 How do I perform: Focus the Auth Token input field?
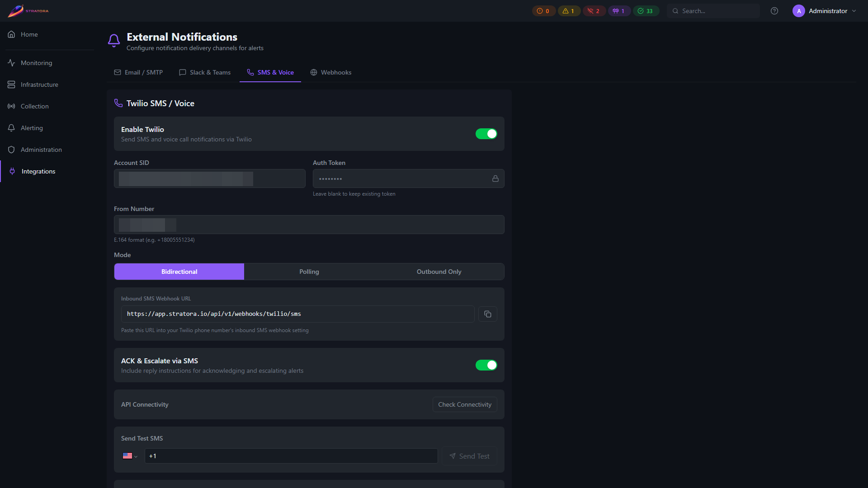point(408,178)
